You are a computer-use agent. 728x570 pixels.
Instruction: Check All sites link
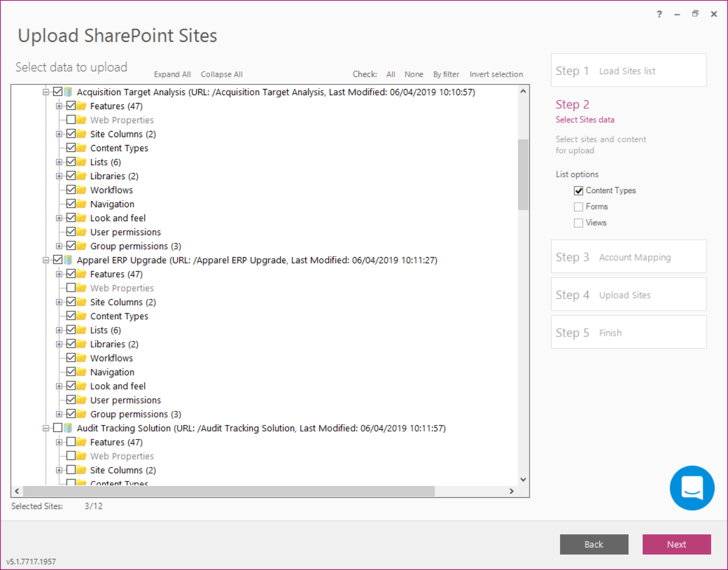tap(391, 74)
